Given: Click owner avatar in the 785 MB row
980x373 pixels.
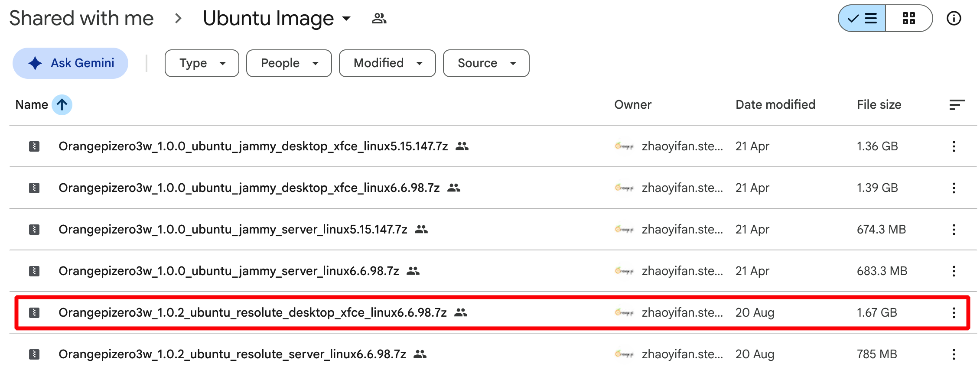Looking at the screenshot, I should tap(624, 354).
